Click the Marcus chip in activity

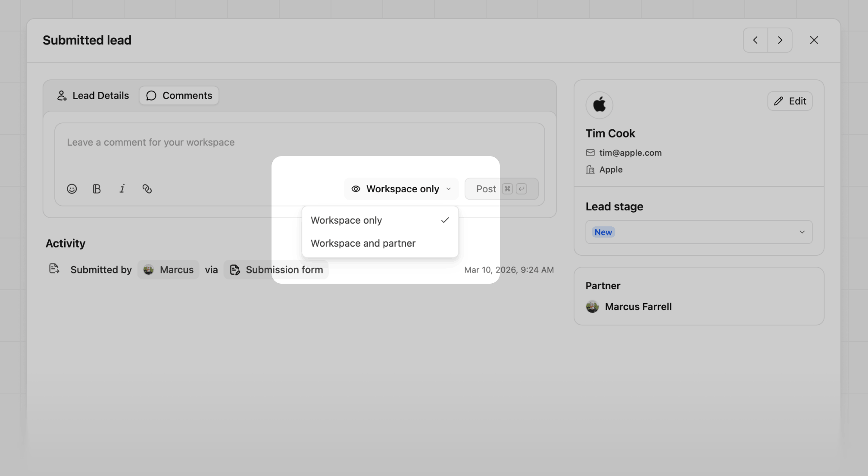(169, 269)
